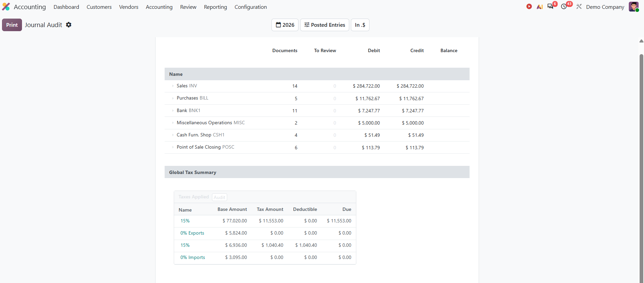Open the 0% Exports tax link

[192, 233]
